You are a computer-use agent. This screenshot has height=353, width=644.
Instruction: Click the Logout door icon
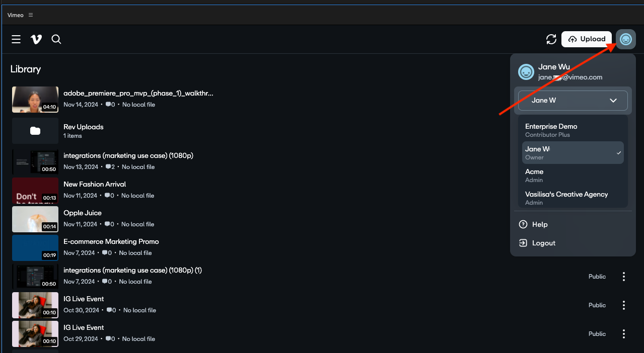(x=523, y=243)
